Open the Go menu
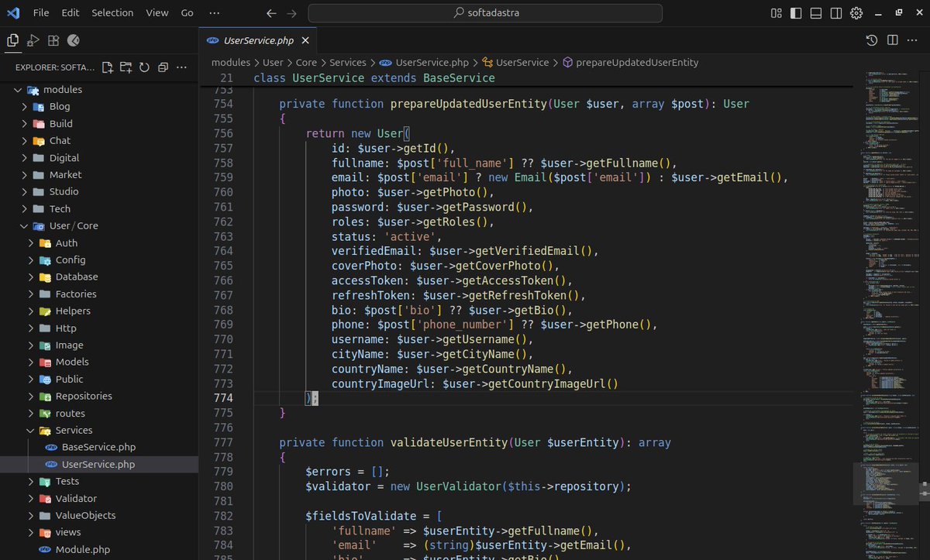 click(x=188, y=13)
